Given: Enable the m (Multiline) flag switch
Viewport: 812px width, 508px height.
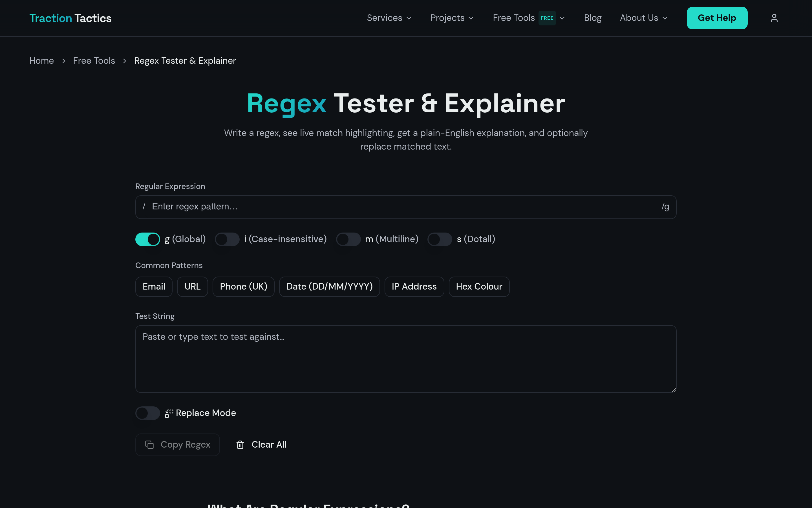Looking at the screenshot, I should (348, 239).
